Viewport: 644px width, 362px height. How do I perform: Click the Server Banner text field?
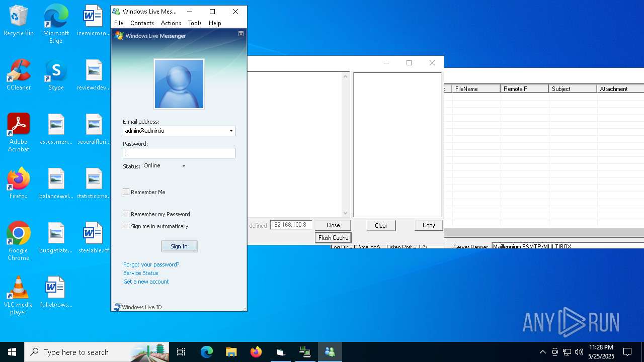(568, 246)
